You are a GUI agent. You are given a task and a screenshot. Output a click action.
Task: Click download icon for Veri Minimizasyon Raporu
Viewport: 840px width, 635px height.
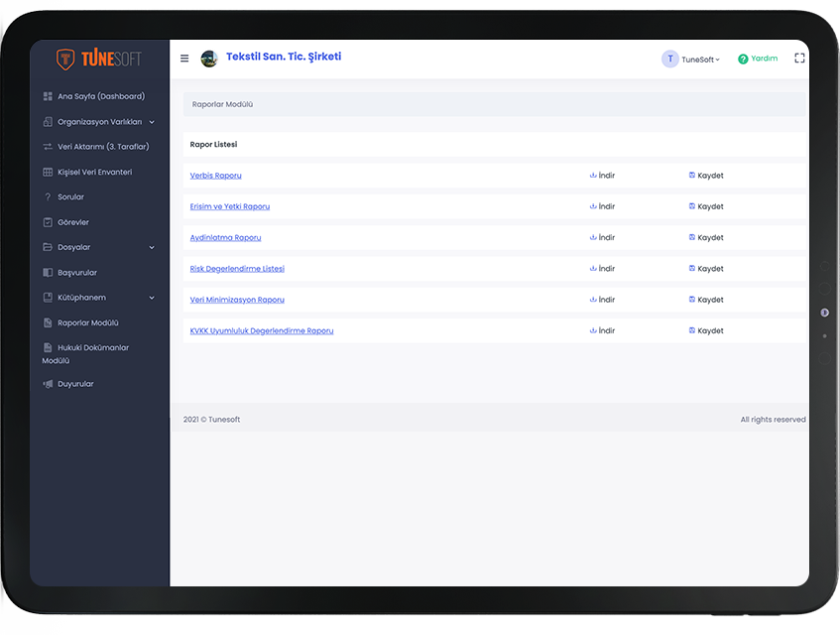point(593,300)
